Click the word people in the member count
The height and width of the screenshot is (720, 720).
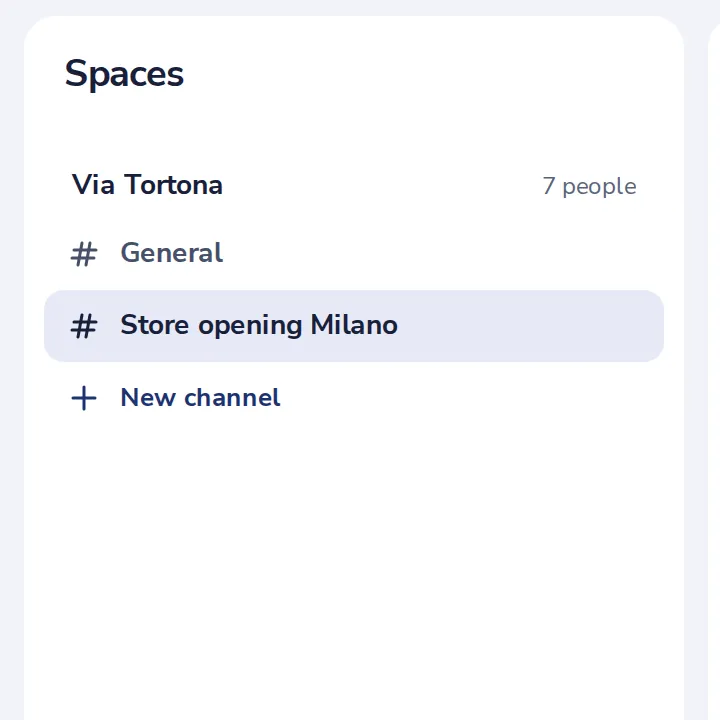pyautogui.click(x=599, y=188)
